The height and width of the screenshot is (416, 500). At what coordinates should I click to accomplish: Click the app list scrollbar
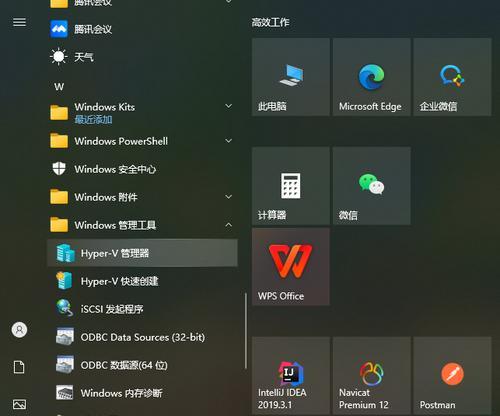tap(246, 331)
